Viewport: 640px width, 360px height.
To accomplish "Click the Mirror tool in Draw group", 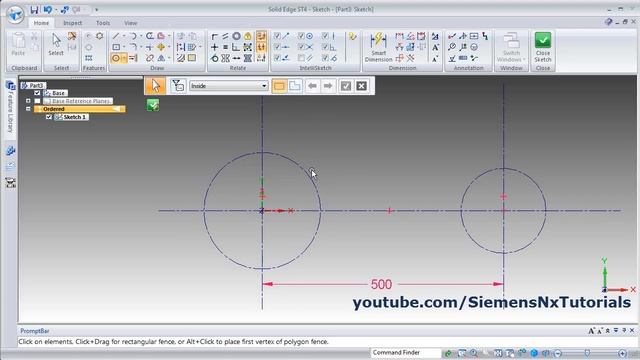I will click(x=161, y=58).
